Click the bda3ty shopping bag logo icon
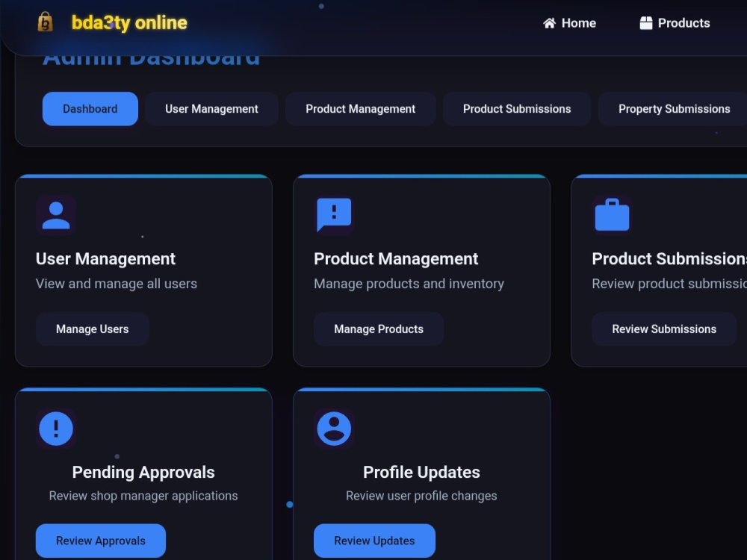This screenshot has width=747, height=560. (x=46, y=22)
